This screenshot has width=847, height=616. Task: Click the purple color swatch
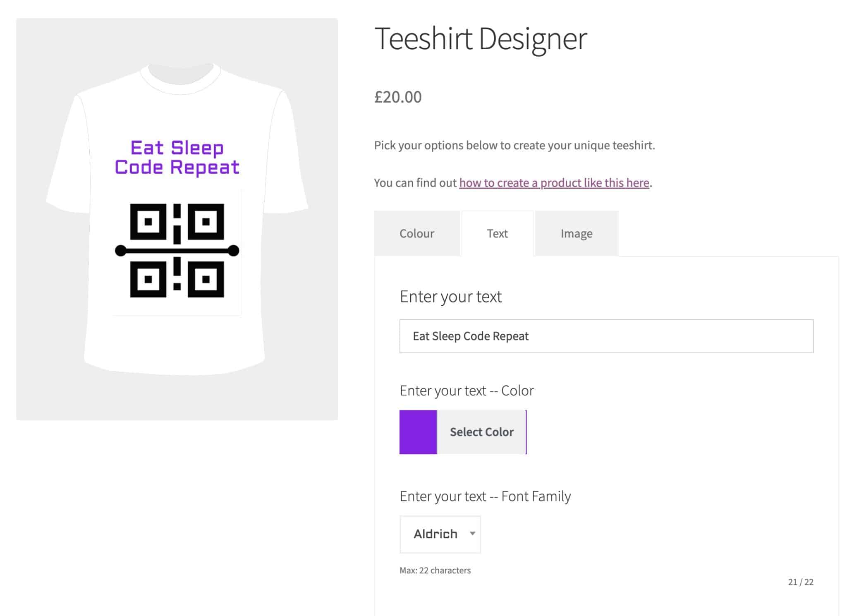tap(418, 431)
